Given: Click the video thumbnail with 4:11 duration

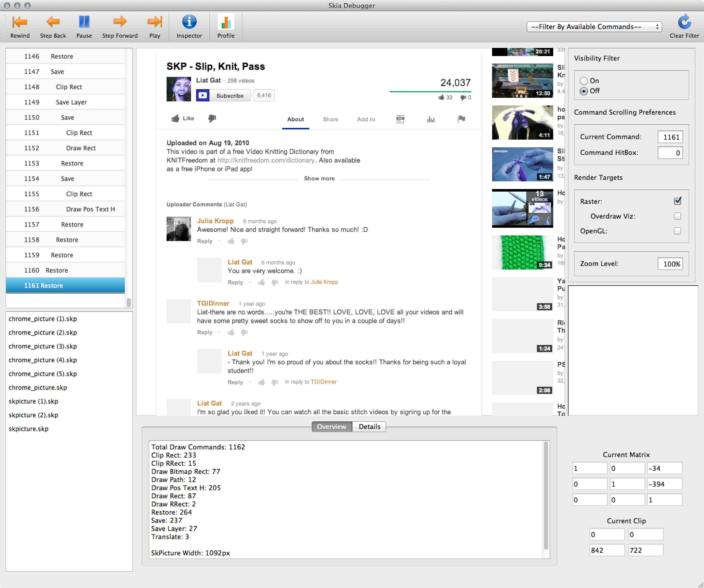Looking at the screenshot, I should (522, 123).
